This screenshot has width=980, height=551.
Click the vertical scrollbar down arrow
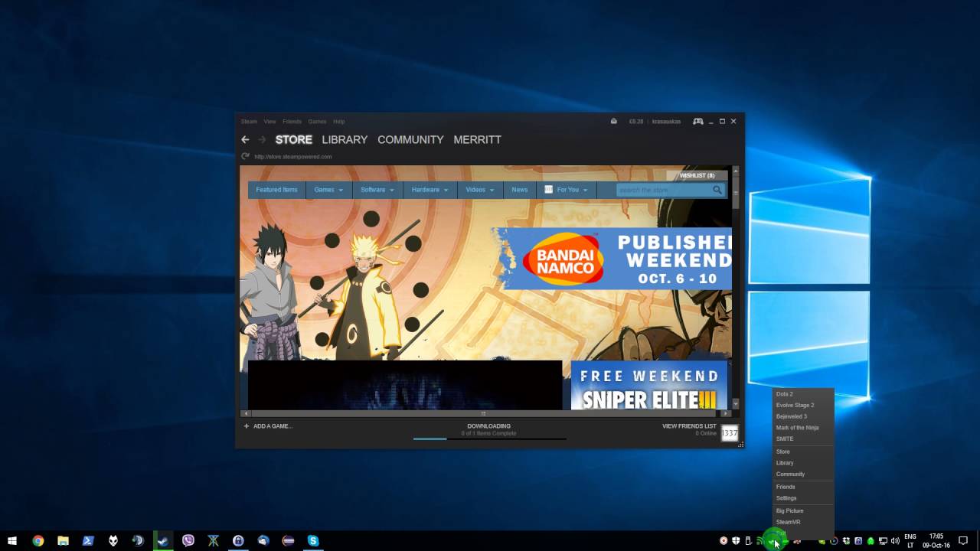tap(736, 403)
